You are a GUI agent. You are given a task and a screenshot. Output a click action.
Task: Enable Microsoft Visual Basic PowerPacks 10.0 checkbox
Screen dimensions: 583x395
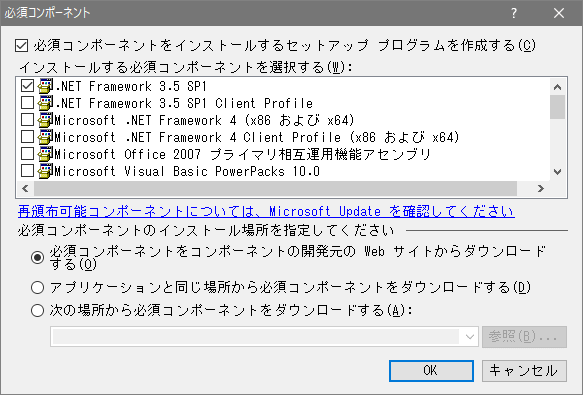pyautogui.click(x=28, y=171)
